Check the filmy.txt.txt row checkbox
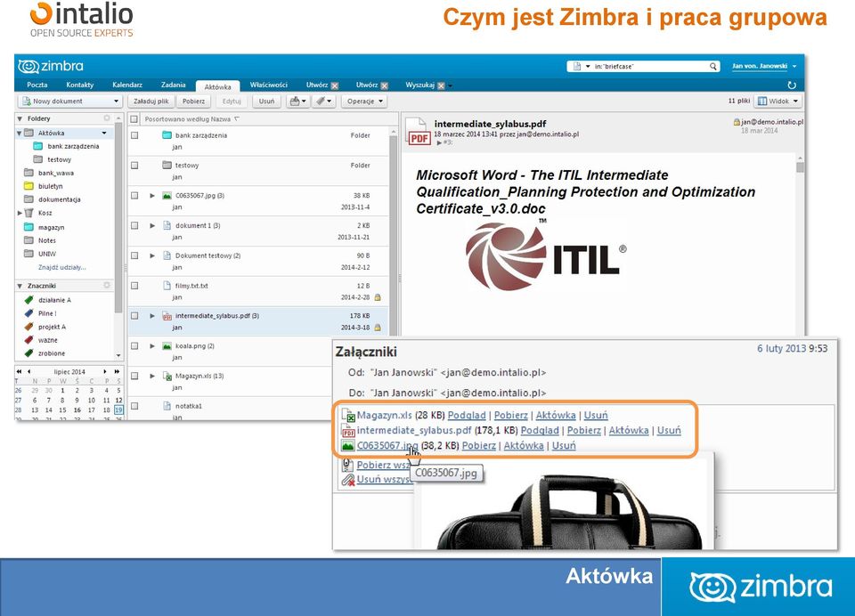855x616 pixels. (x=134, y=286)
